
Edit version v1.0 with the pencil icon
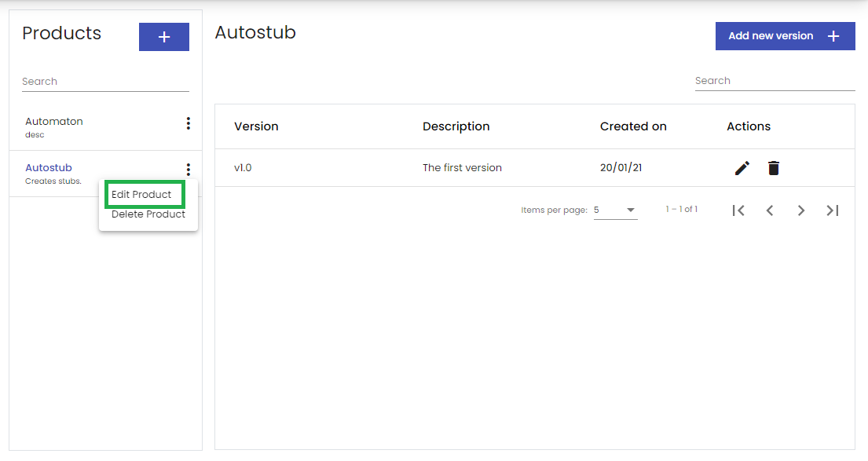pos(742,168)
